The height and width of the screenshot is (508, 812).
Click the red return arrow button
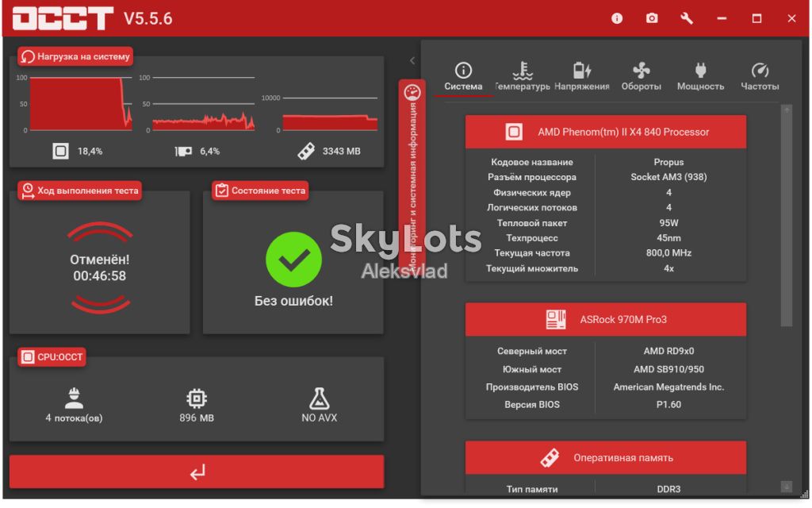point(197,471)
